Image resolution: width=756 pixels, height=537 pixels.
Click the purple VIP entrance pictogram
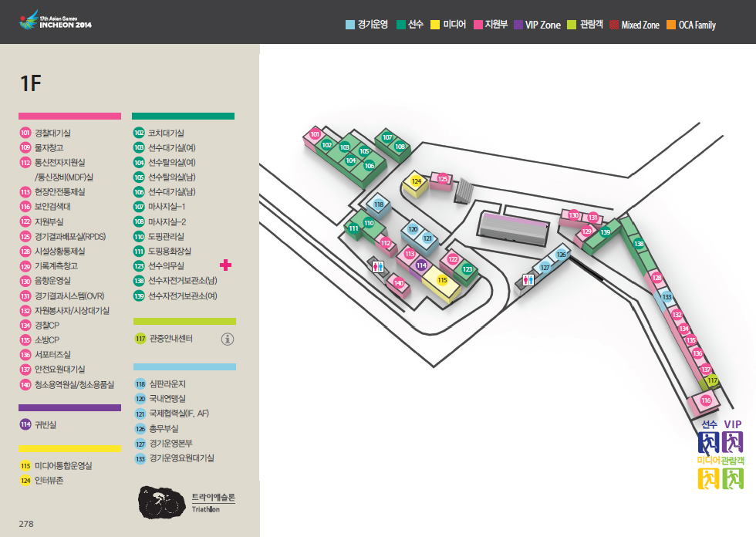tap(732, 442)
